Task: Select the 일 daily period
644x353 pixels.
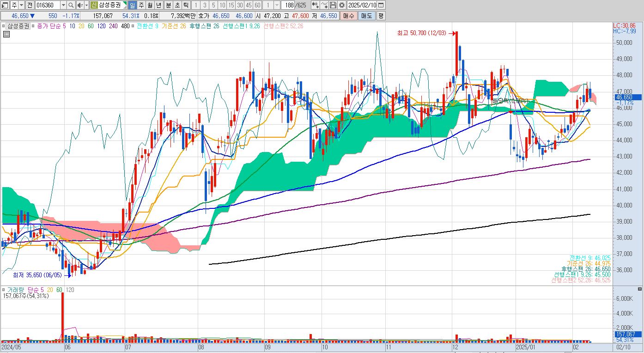Action: [132, 5]
